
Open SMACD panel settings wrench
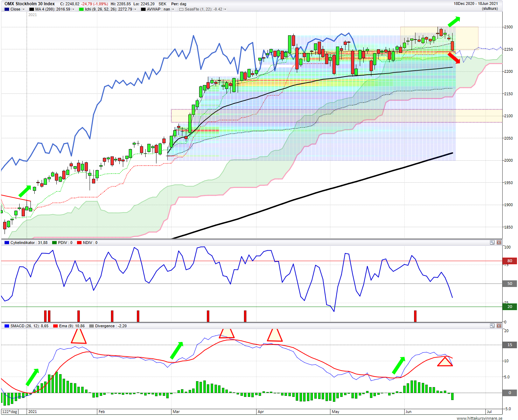click(x=492, y=325)
